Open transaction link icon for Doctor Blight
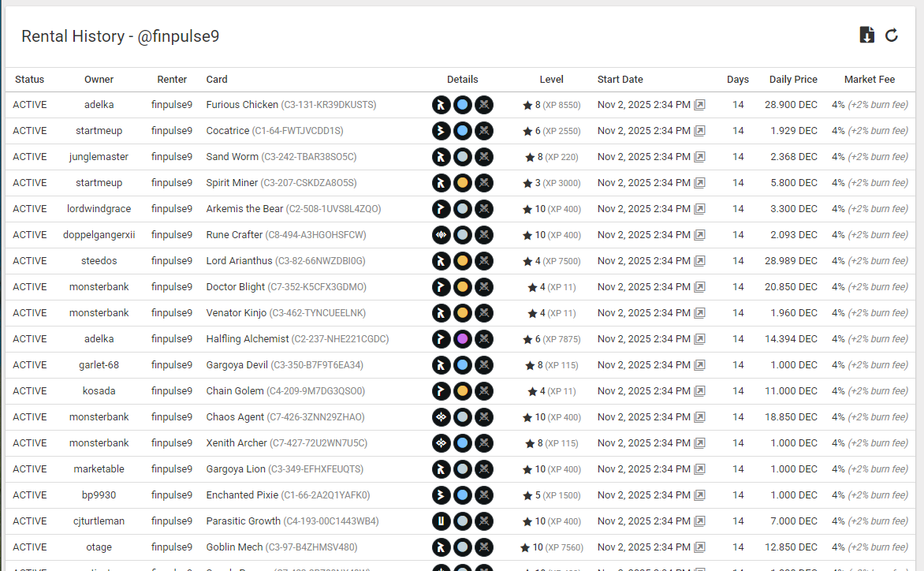 coord(699,287)
